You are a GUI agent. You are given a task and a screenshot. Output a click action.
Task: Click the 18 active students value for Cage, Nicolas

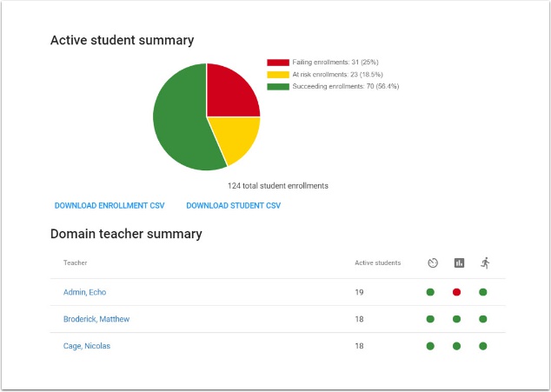click(359, 346)
